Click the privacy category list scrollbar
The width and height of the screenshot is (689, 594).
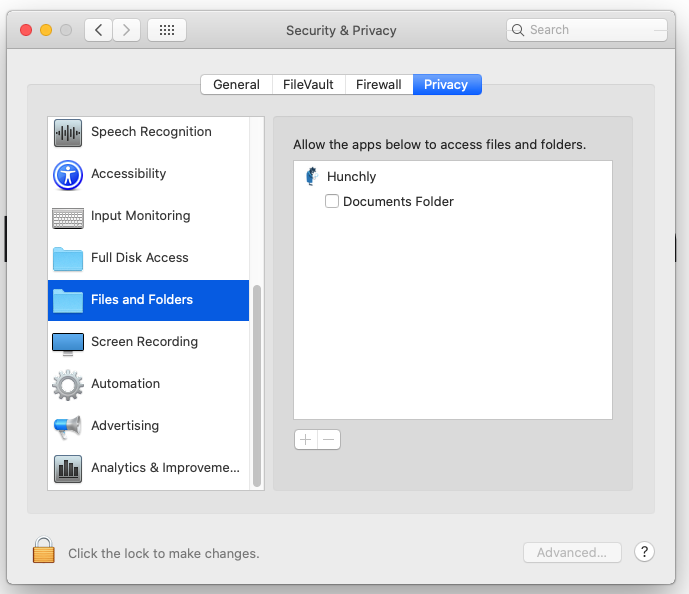[x=257, y=386]
